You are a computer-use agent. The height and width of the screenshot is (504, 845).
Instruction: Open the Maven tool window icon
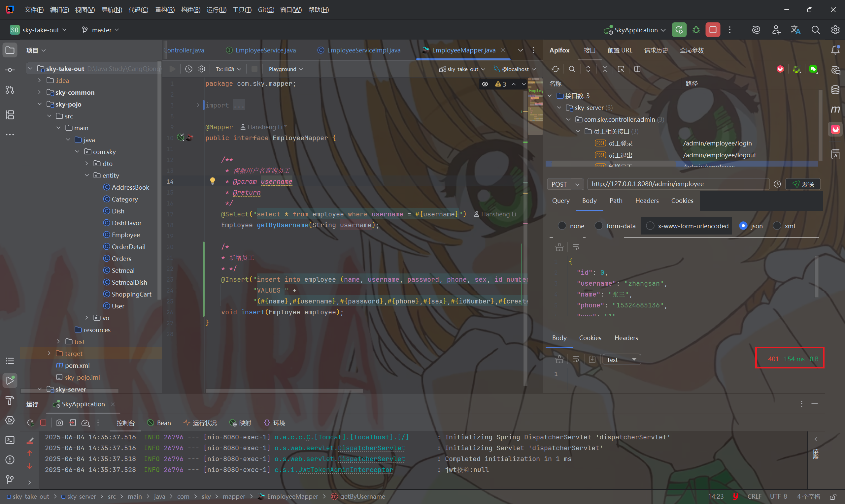pyautogui.click(x=835, y=110)
